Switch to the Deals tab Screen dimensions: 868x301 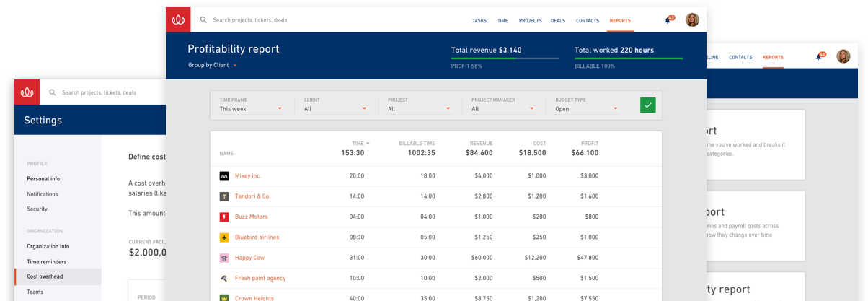[x=558, y=20]
